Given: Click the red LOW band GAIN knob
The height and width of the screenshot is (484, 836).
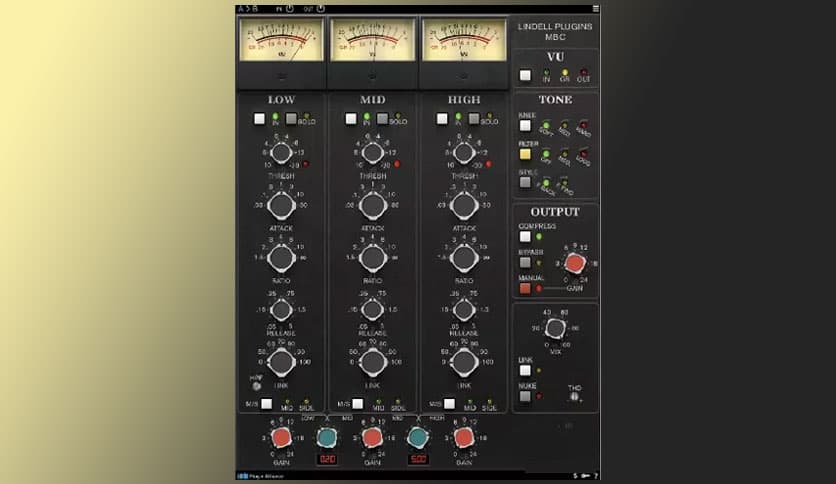Looking at the screenshot, I should (281, 438).
